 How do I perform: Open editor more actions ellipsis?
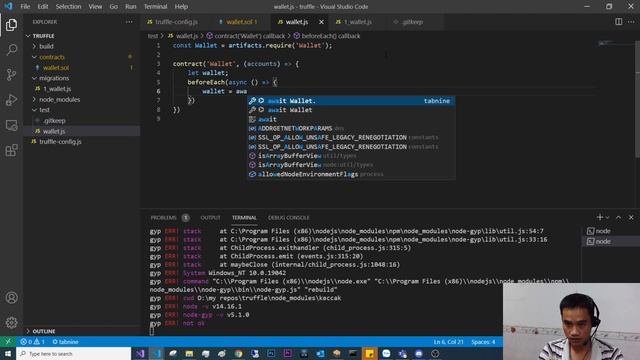pos(631,22)
